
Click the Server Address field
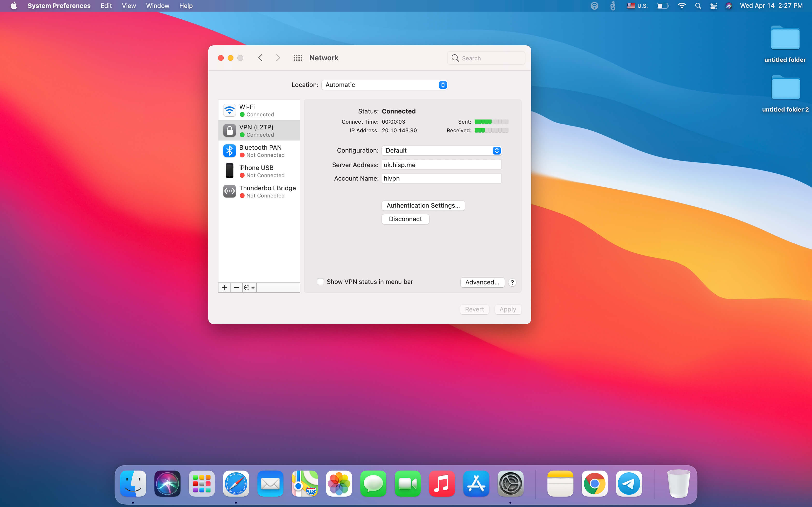tap(441, 165)
